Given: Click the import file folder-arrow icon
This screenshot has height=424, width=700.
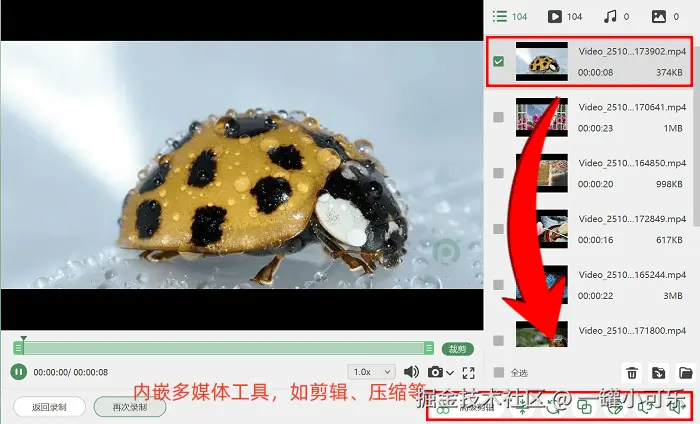Looking at the screenshot, I should pos(658,372).
